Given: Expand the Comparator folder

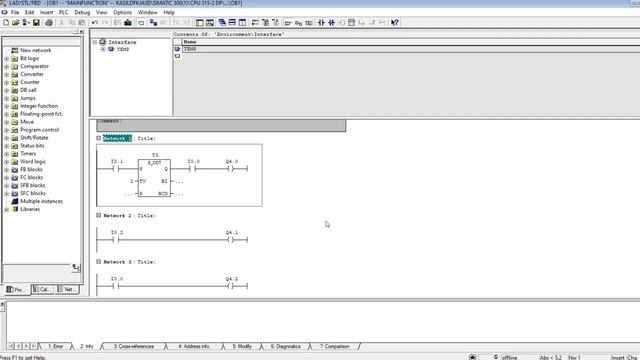Looking at the screenshot, I should pos(7,66).
